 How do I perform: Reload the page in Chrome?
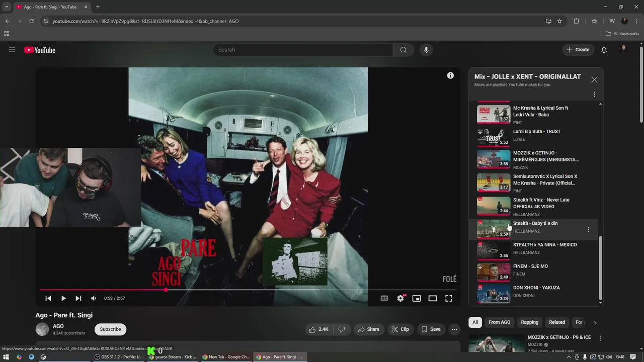pos(31,21)
